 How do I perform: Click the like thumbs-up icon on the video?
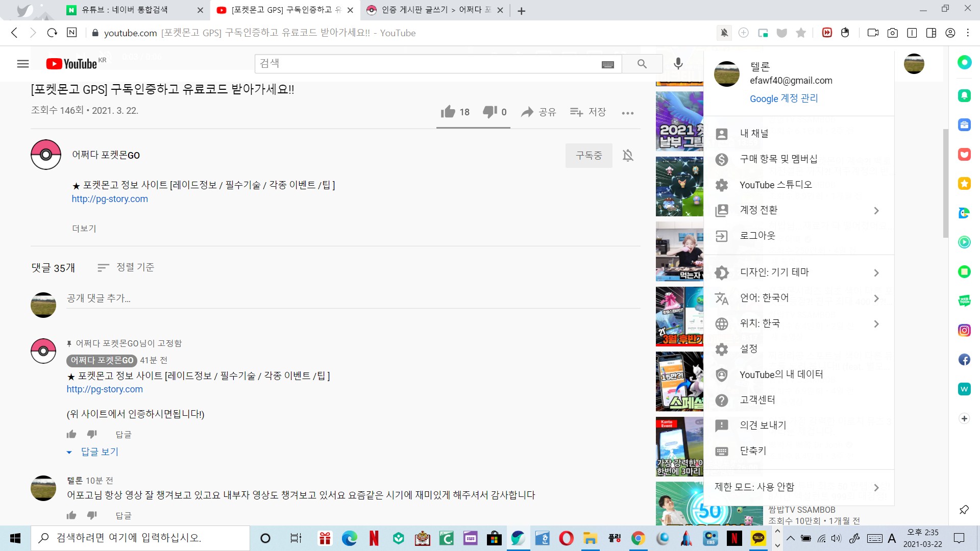click(x=448, y=112)
